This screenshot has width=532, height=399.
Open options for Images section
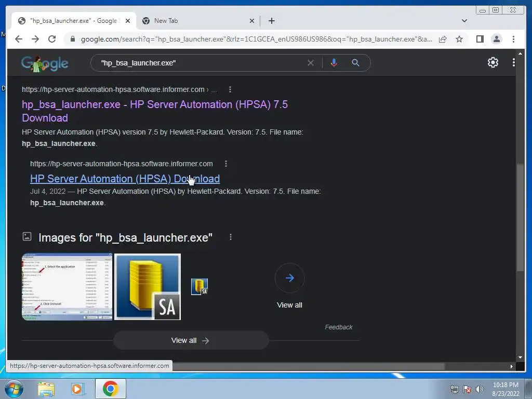click(x=231, y=237)
